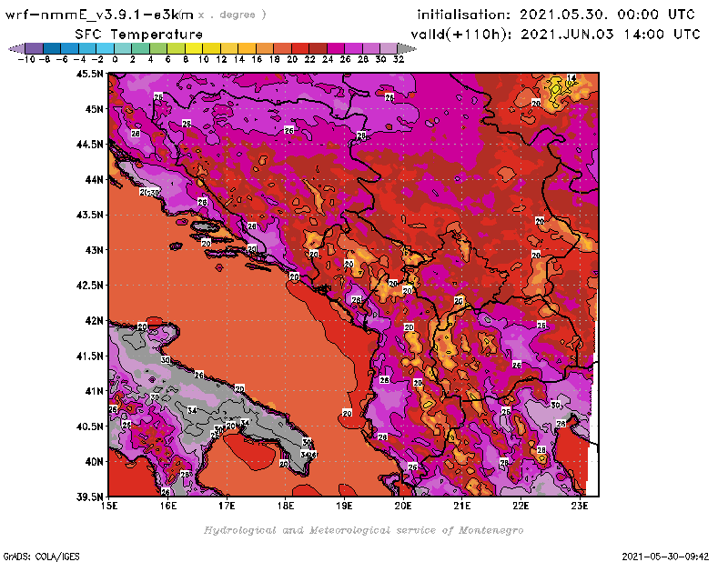The height and width of the screenshot is (562, 728).
Task: Click the '0' value under the legend
Action: click(x=115, y=60)
